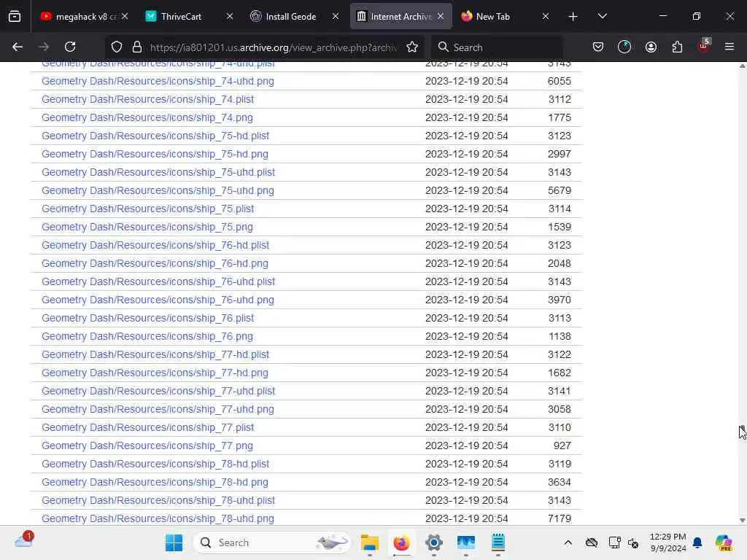Screen dimensions: 747x560
Task: Open ship_77.plist file link
Action: [147, 427]
